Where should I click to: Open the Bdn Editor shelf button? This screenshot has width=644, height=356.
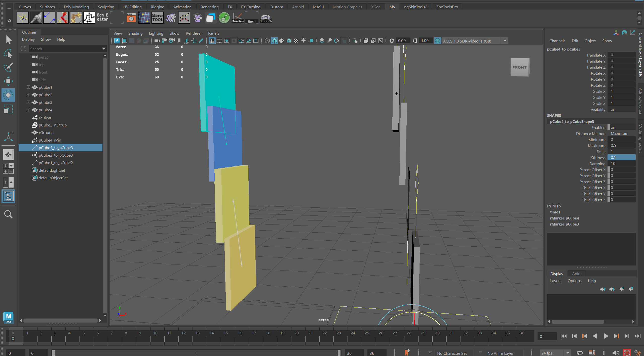[x=103, y=18]
